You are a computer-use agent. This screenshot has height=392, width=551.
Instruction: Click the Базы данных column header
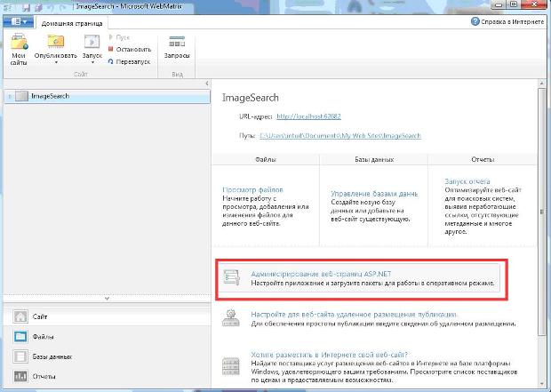coord(374,160)
